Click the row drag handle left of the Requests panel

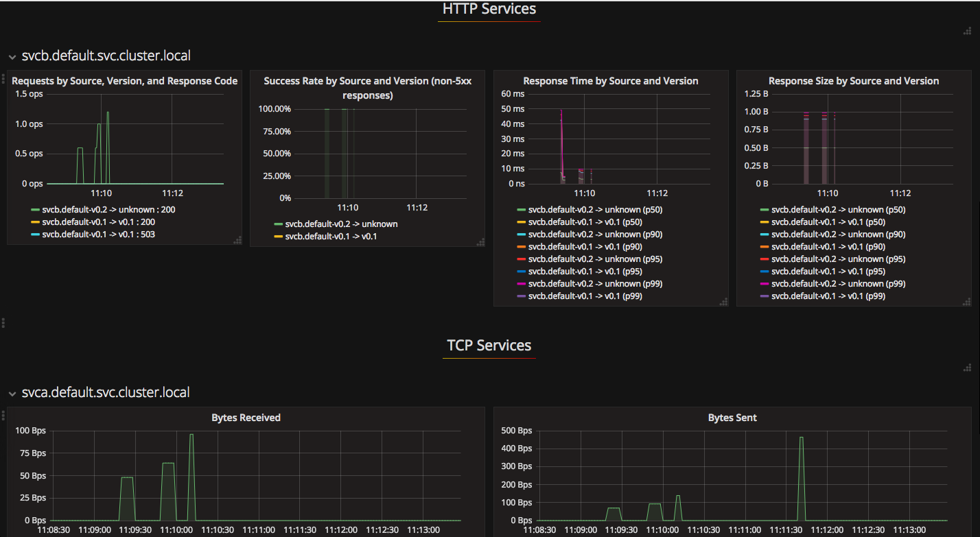[x=3, y=78]
